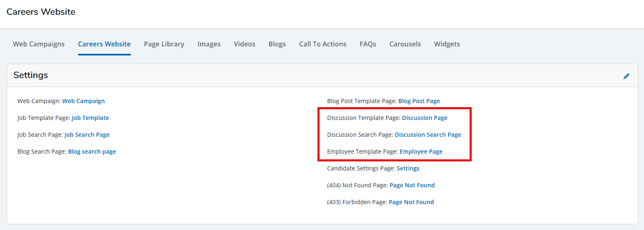Image resolution: width=644 pixels, height=230 pixels.
Task: Click the Job Template link
Action: pos(90,118)
